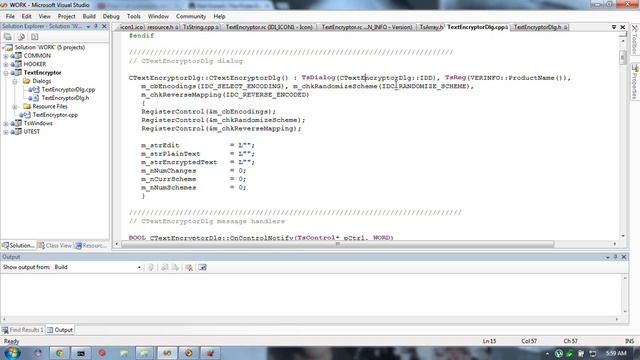Toggle auto-hide pin on the Output panel
The height and width of the screenshot is (360, 640).
pyautogui.click(x=616, y=257)
